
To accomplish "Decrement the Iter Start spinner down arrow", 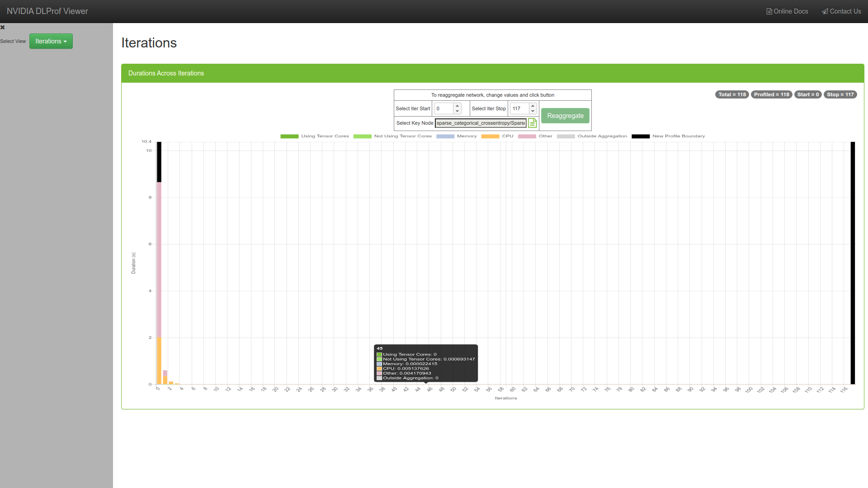I will [x=458, y=111].
